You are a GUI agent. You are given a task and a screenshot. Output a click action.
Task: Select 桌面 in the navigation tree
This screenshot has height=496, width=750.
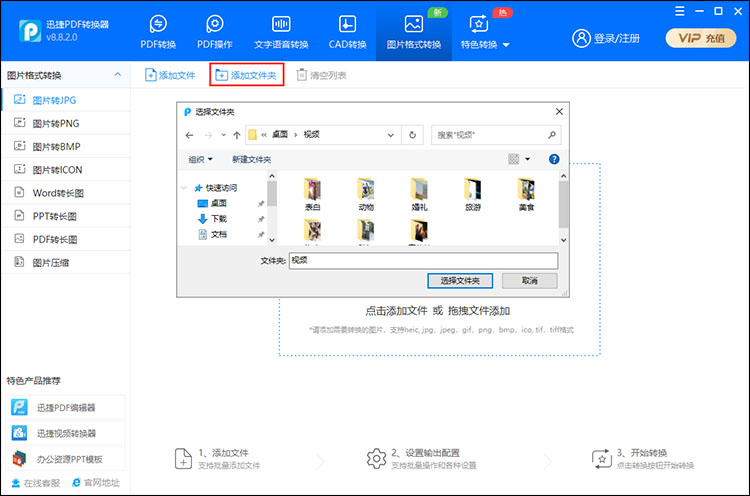212,203
